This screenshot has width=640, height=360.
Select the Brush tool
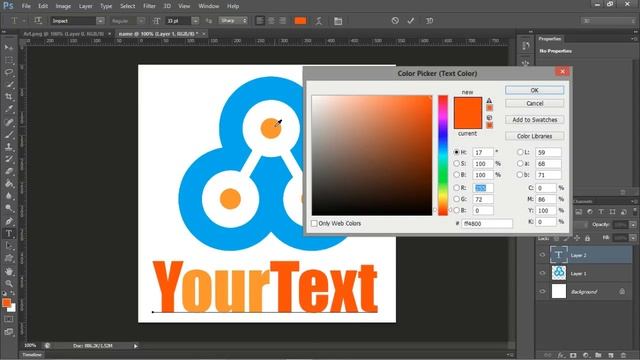9,134
